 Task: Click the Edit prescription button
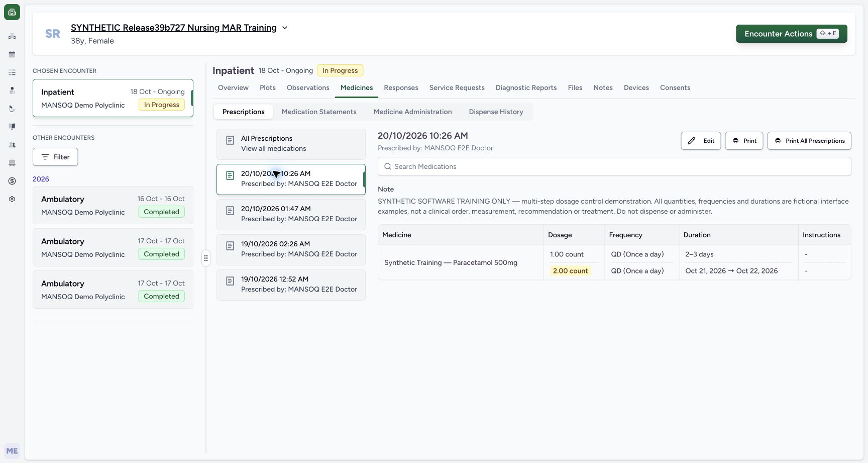701,141
